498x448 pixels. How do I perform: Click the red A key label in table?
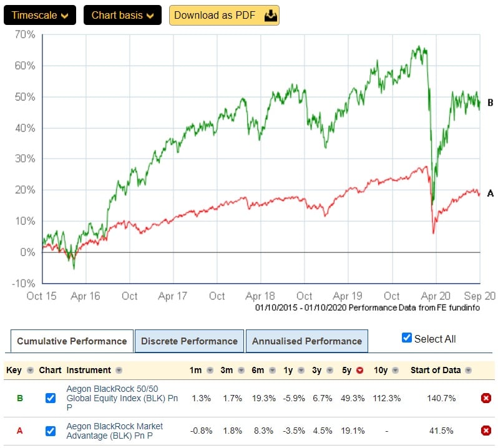point(20,431)
